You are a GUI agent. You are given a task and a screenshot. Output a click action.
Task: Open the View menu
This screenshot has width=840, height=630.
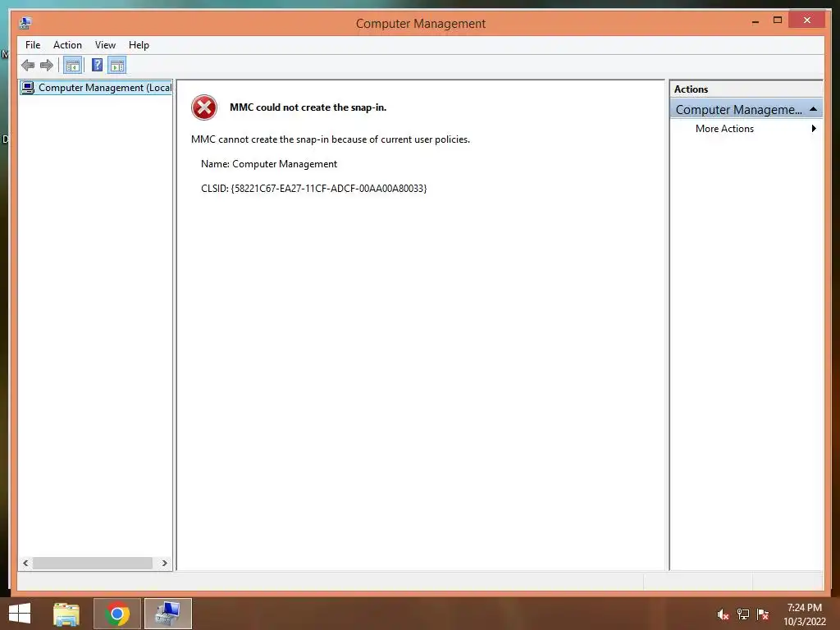tap(105, 45)
